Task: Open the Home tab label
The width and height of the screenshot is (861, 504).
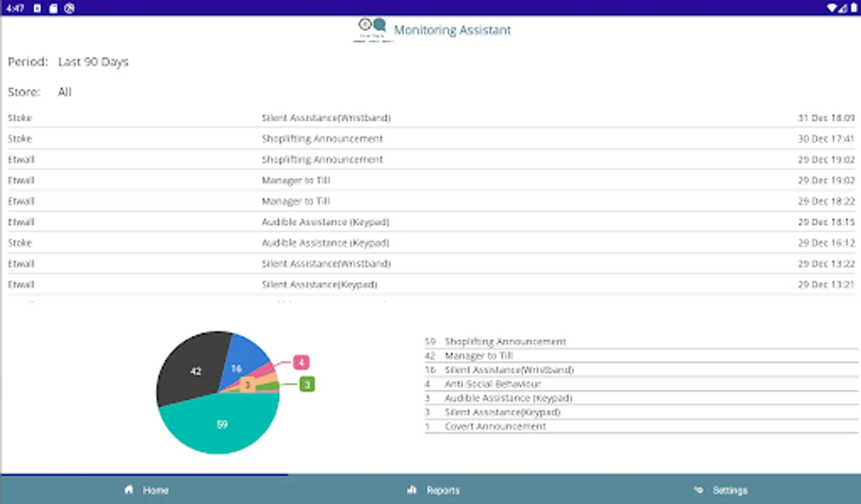Action: (x=155, y=490)
